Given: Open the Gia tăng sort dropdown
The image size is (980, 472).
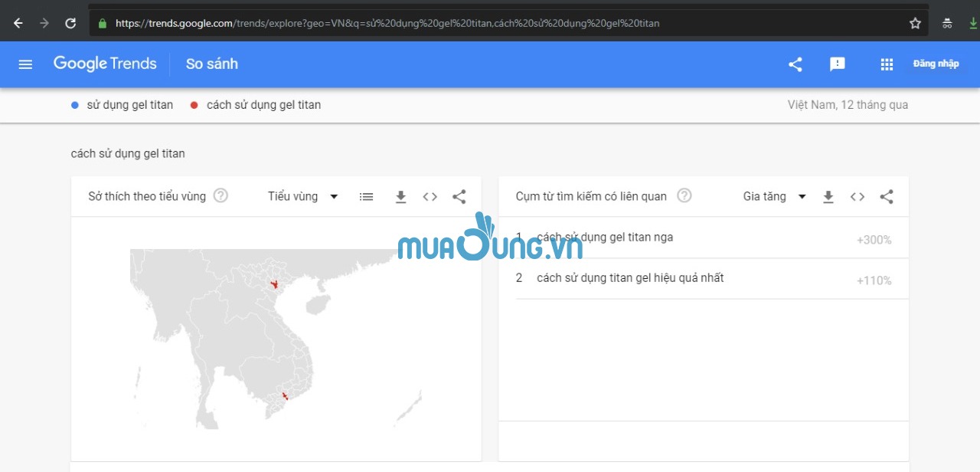Looking at the screenshot, I should [774, 196].
